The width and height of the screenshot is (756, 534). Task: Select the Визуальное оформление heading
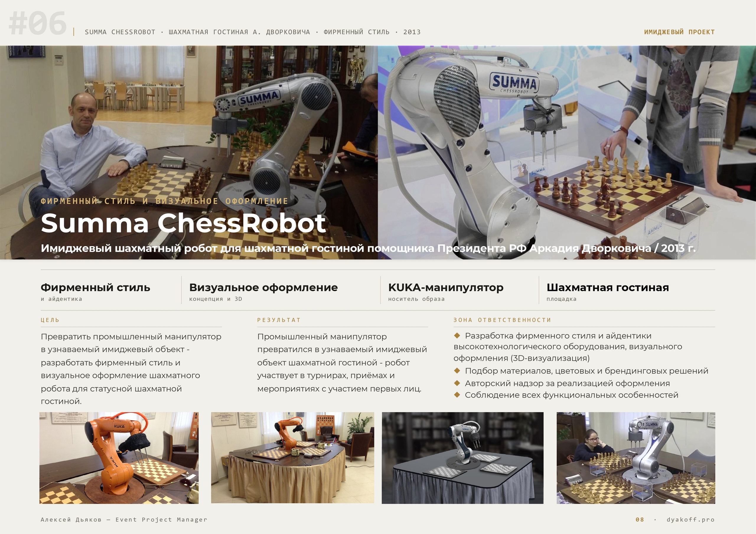click(x=263, y=288)
